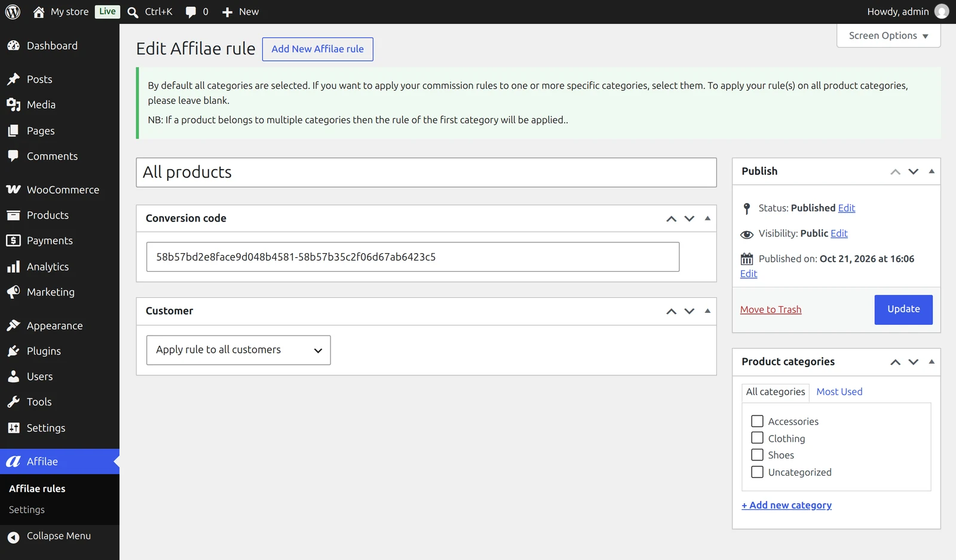This screenshot has width=956, height=560.
Task: Click the Dashboard gauge icon
Action: pos(13,45)
